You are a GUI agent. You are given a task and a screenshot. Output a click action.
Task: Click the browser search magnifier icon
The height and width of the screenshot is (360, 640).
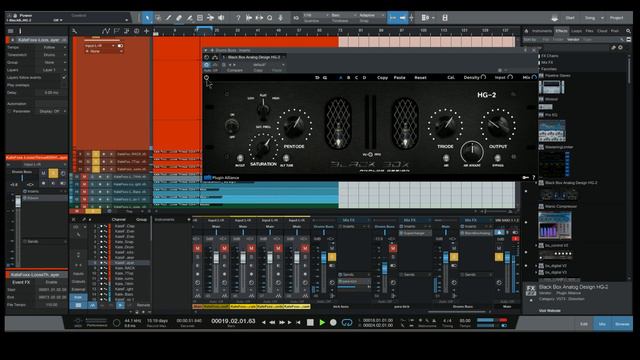coord(628,31)
